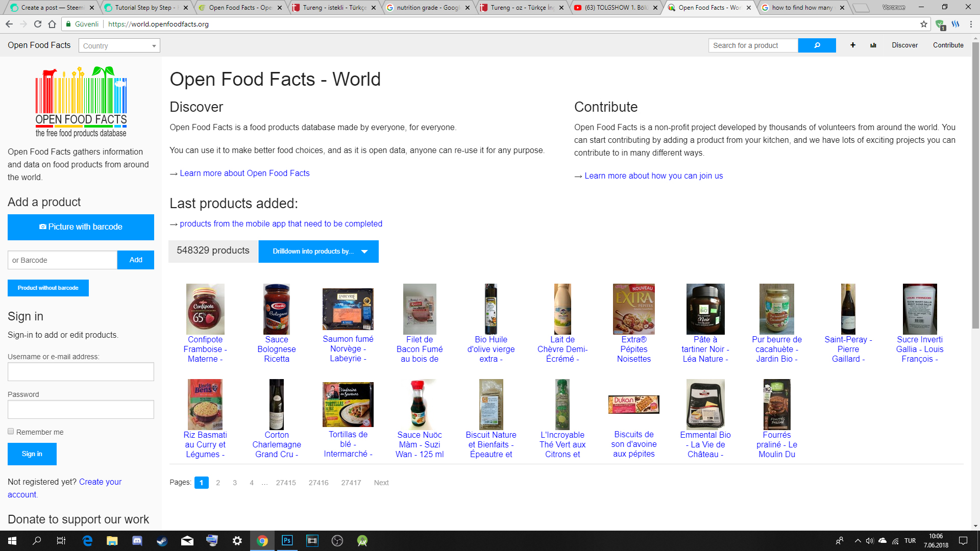Screen dimensions: 980x551
Task: Click Open Food Facts header title link
Action: 39,45
